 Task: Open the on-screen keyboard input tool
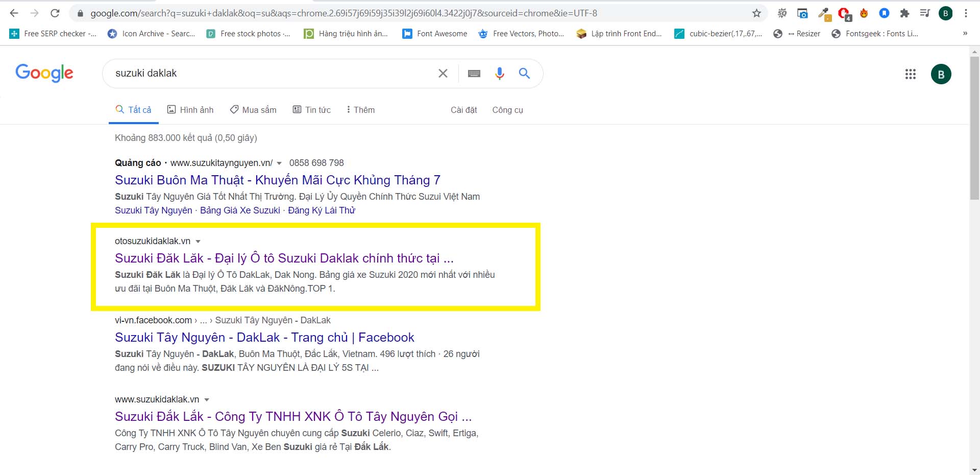[x=474, y=74]
